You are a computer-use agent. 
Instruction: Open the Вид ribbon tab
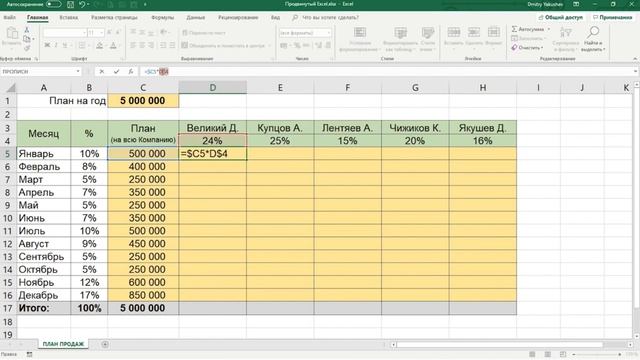(x=276, y=18)
